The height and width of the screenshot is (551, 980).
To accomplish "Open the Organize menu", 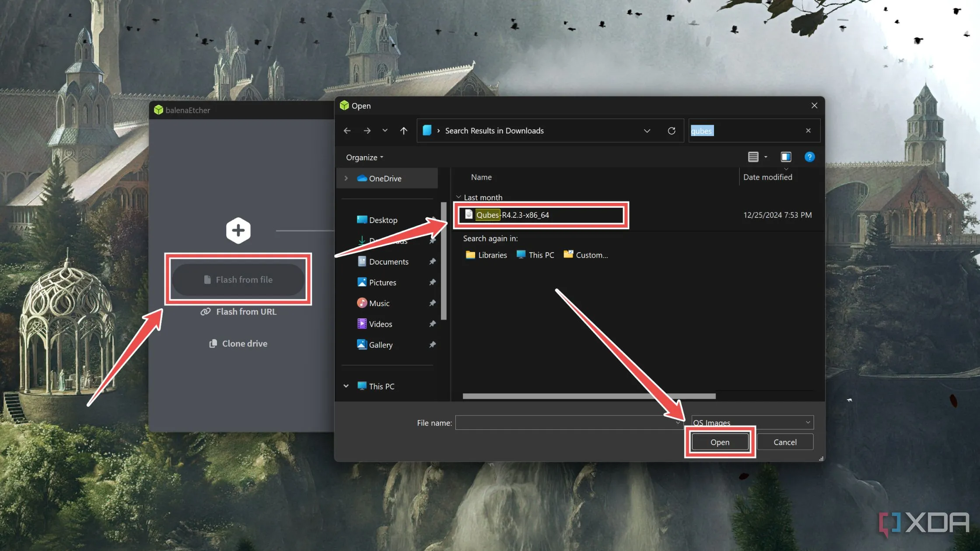I will pyautogui.click(x=364, y=157).
